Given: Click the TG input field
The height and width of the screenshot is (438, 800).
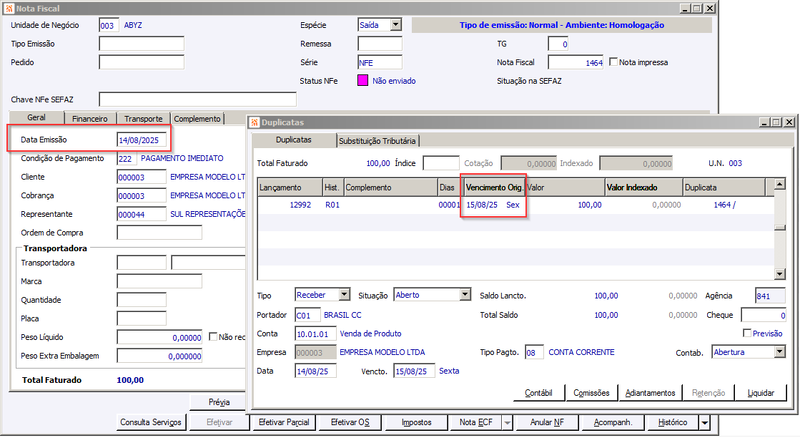Looking at the screenshot, I should coord(558,43).
